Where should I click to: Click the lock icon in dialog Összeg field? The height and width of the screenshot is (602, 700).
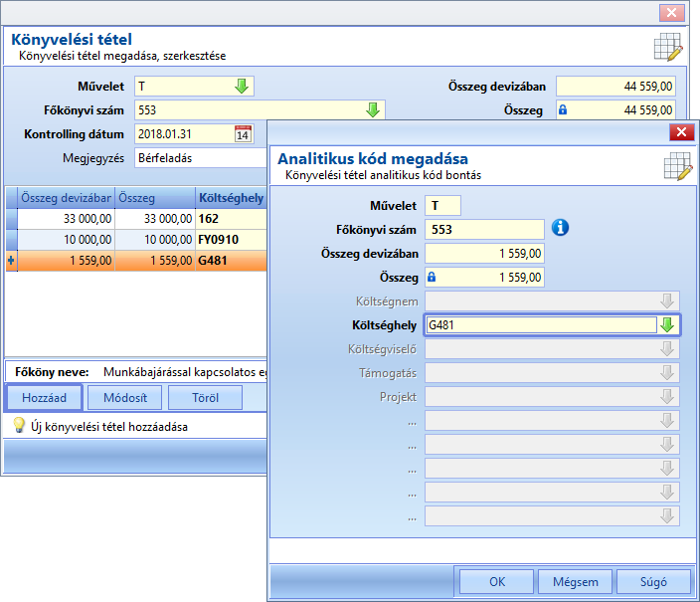pyautogui.click(x=432, y=277)
